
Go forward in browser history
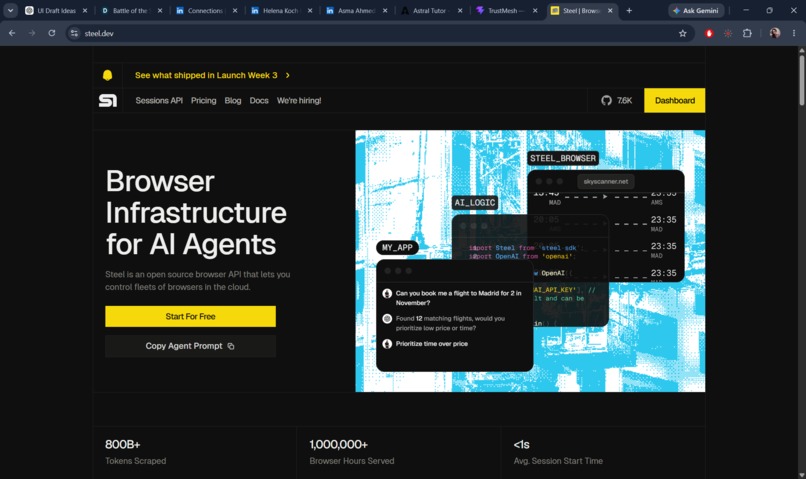(32, 33)
